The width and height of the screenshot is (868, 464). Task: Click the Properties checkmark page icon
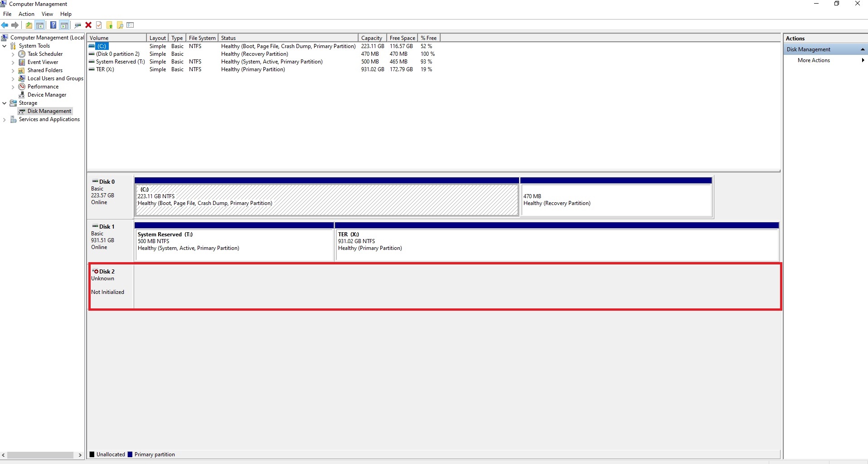[99, 25]
